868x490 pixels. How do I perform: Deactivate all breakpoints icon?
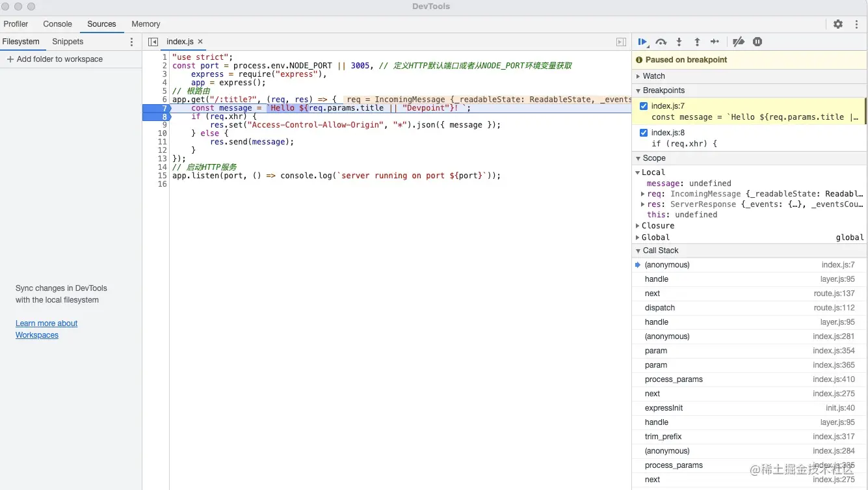coord(739,42)
